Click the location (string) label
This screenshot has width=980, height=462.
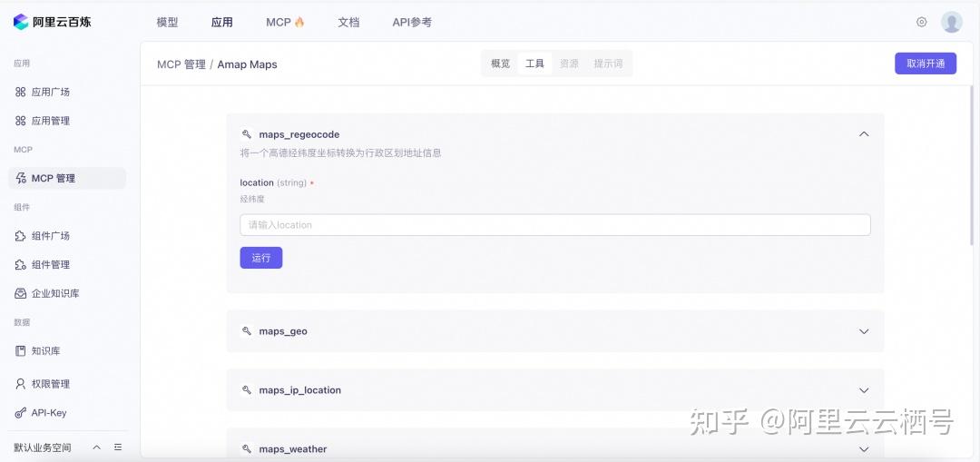[x=273, y=182]
